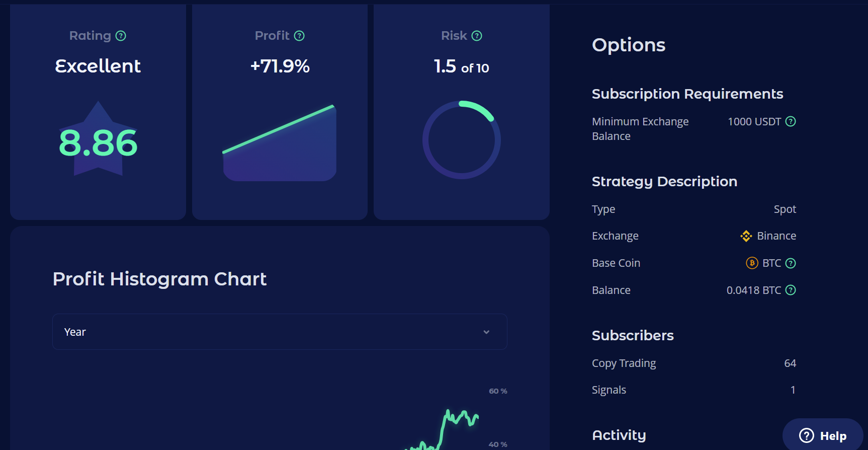Click the Excellent rating text
Screen dimensions: 868x450
click(x=98, y=66)
